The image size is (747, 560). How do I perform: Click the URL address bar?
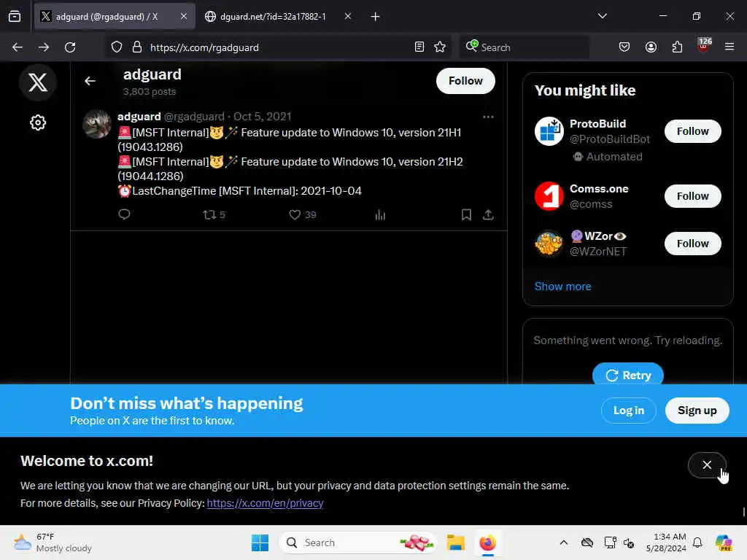click(276, 47)
